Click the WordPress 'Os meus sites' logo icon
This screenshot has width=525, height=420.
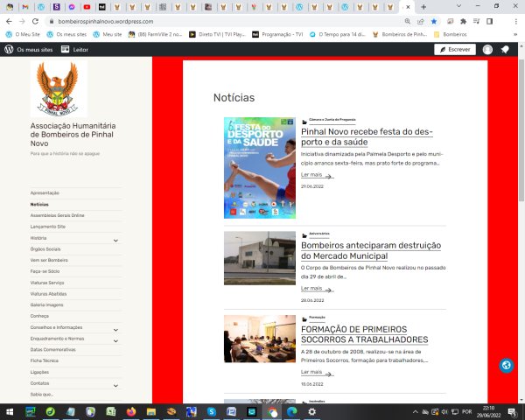pos(9,50)
